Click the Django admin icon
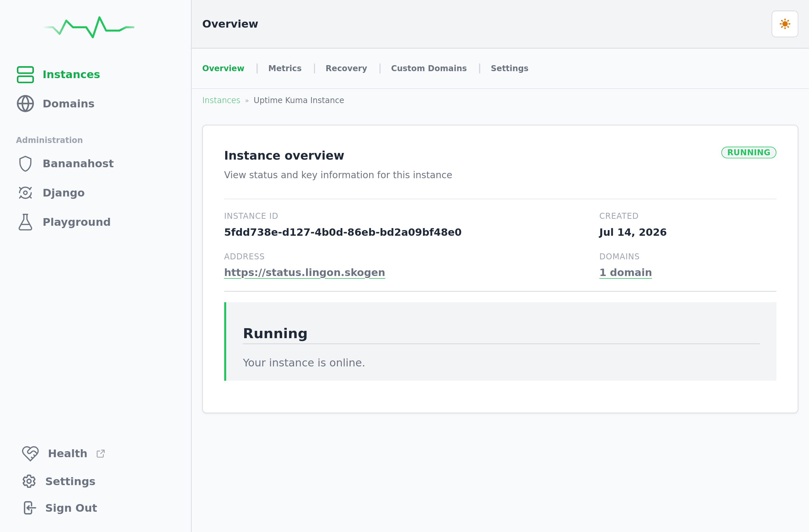This screenshot has height=532, width=809. pos(26,193)
